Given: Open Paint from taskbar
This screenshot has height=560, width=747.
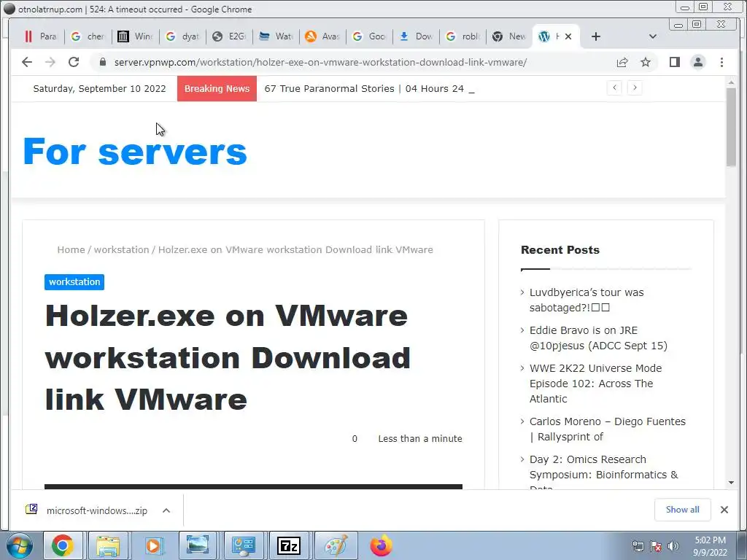Looking at the screenshot, I should [x=336, y=545].
